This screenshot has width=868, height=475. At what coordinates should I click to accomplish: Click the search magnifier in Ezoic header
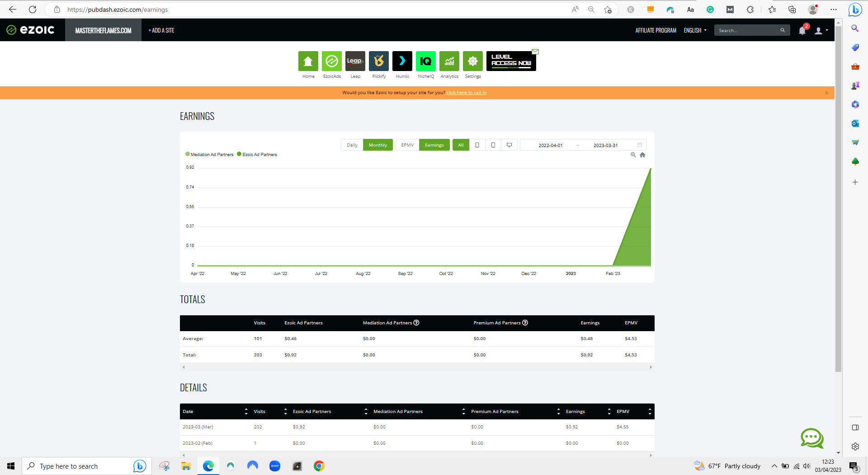pyautogui.click(x=783, y=30)
